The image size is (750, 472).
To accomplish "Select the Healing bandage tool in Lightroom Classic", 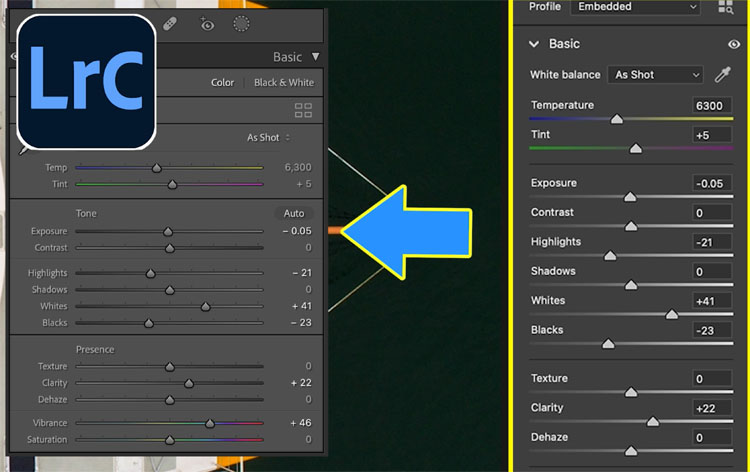I will point(170,24).
